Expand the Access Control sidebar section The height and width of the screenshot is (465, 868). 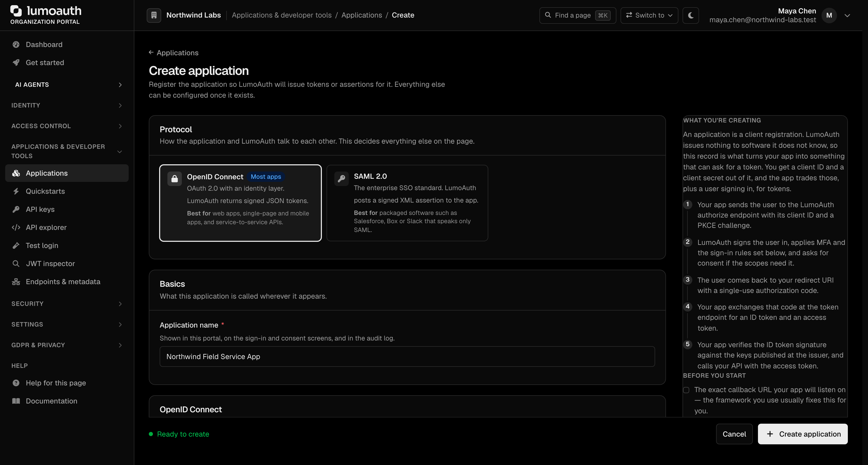tap(67, 126)
